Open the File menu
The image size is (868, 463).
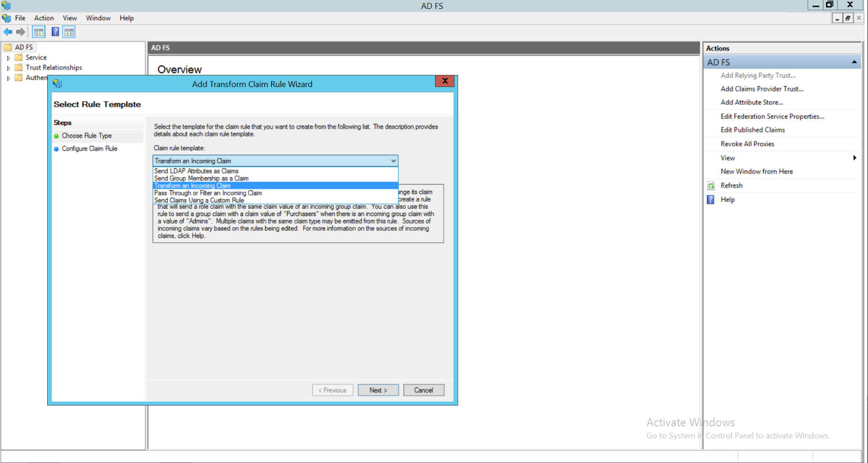pos(20,18)
